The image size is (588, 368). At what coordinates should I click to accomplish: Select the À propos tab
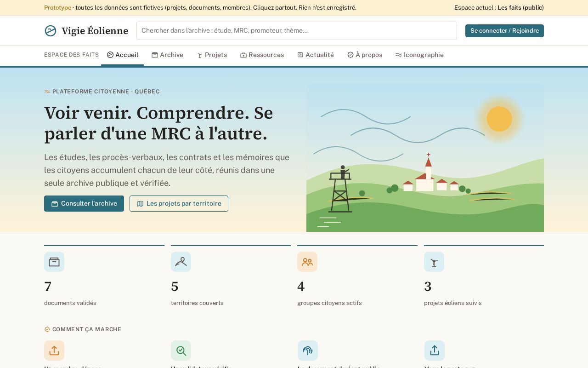pyautogui.click(x=365, y=55)
